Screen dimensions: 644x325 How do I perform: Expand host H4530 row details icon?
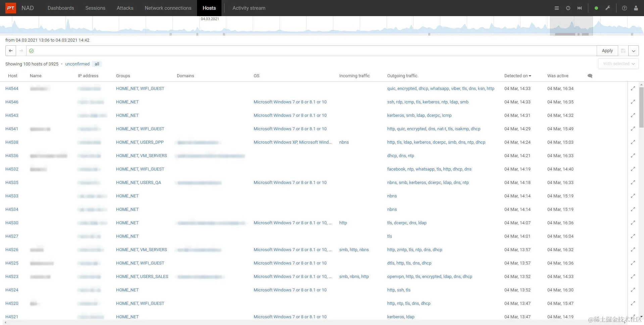[633, 223]
